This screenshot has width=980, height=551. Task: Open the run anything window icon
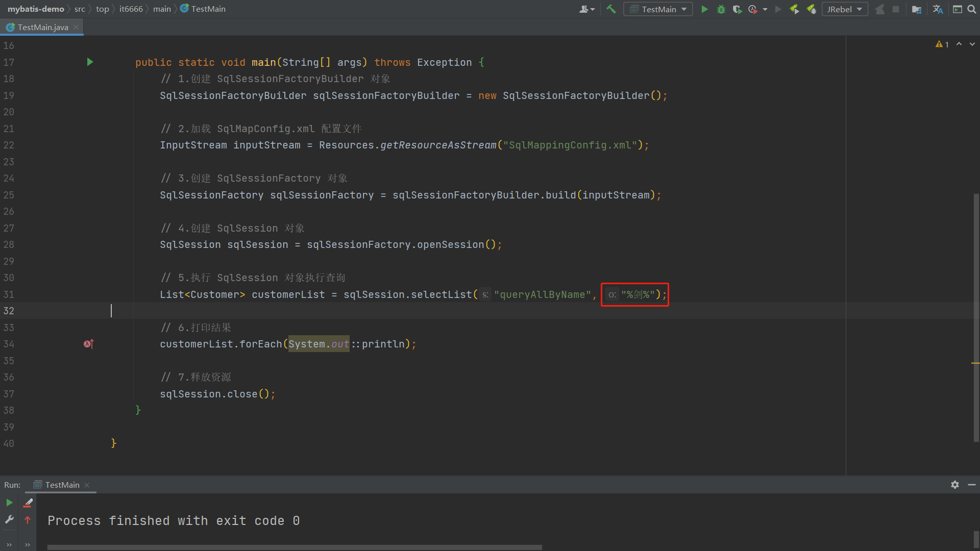point(958,9)
